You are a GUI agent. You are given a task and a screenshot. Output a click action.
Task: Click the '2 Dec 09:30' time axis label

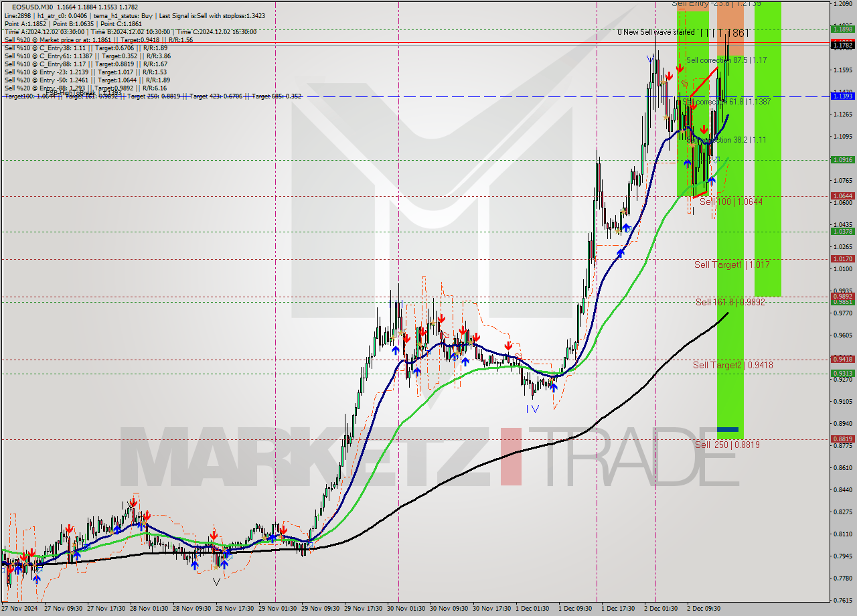point(704,609)
